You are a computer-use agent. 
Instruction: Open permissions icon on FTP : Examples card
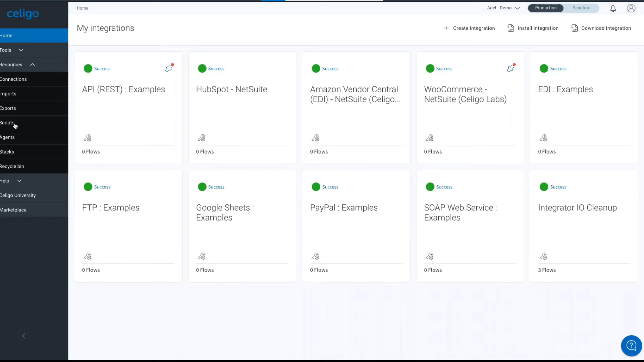[x=87, y=256]
